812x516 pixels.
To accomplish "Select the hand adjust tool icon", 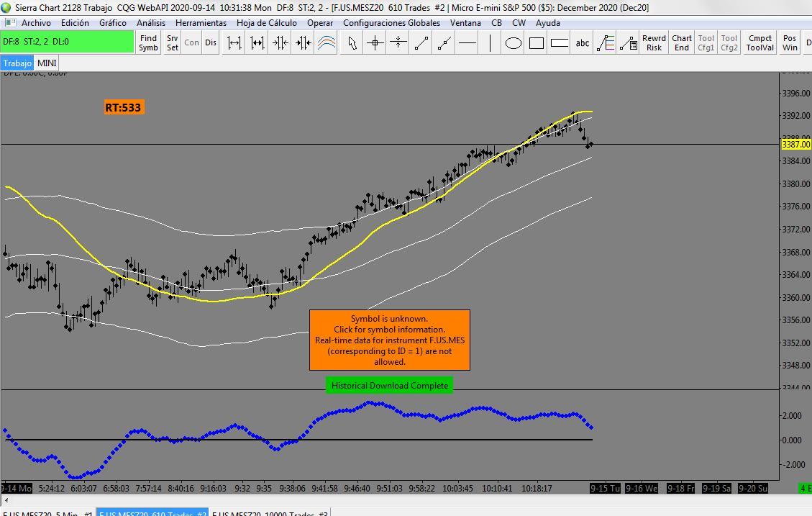I will tap(398, 42).
